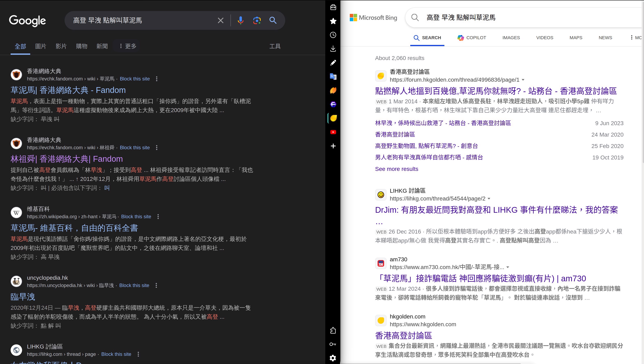Click the 叫 must-include link under 林祖舜
This screenshot has width=644, height=364.
pos(107,188)
